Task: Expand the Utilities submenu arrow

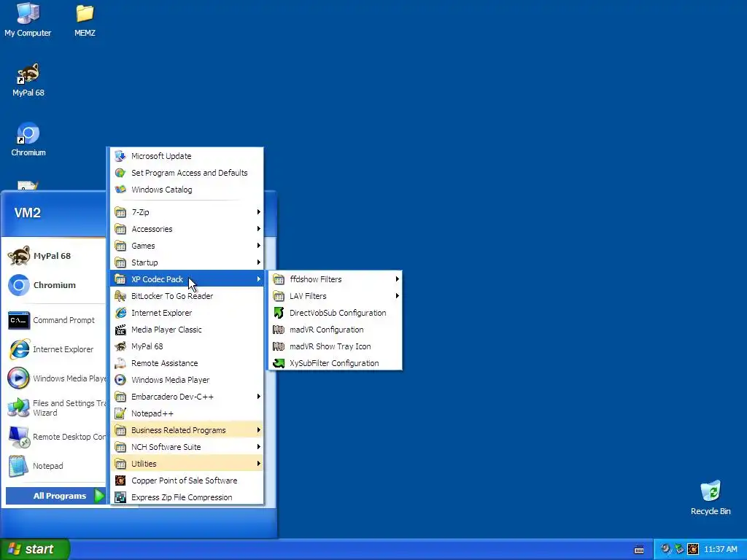Action: click(x=259, y=464)
